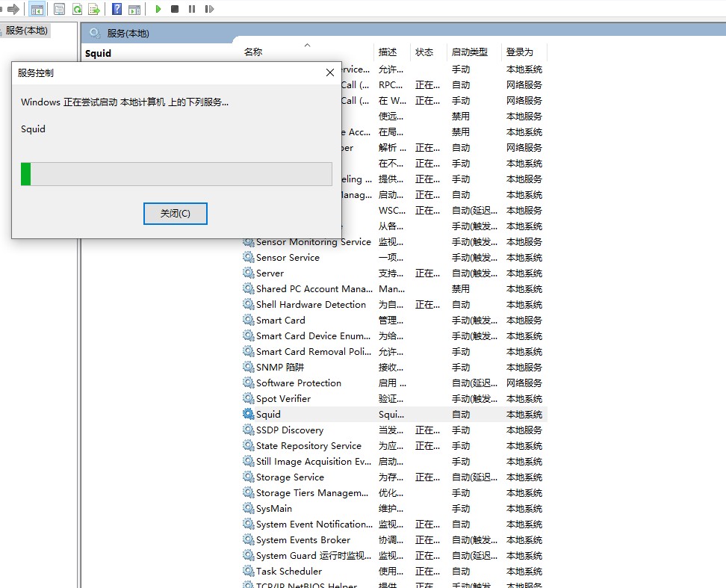The height and width of the screenshot is (588, 726).
Task: Click the service start progress bar
Action: point(176,174)
